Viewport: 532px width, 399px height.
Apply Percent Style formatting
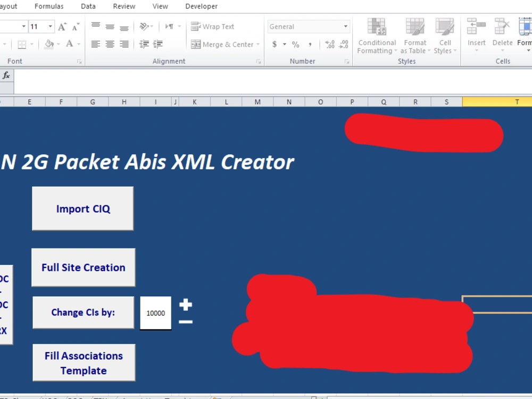[x=296, y=45]
